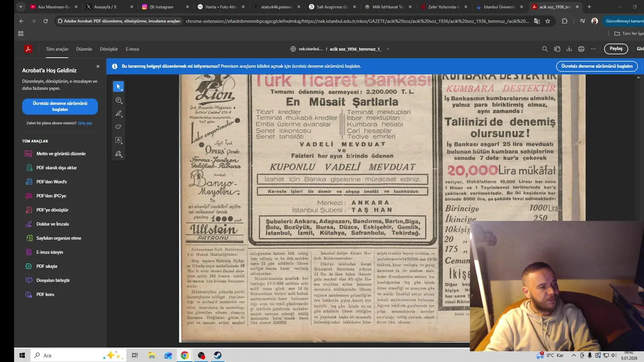Download the PDF using header icon

[x=569, y=49]
